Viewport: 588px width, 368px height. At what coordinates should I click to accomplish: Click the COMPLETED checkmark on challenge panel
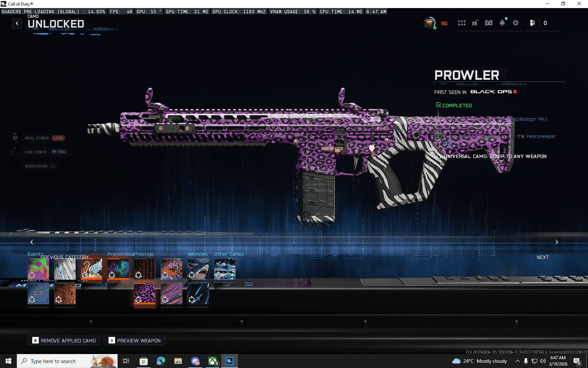[439, 105]
